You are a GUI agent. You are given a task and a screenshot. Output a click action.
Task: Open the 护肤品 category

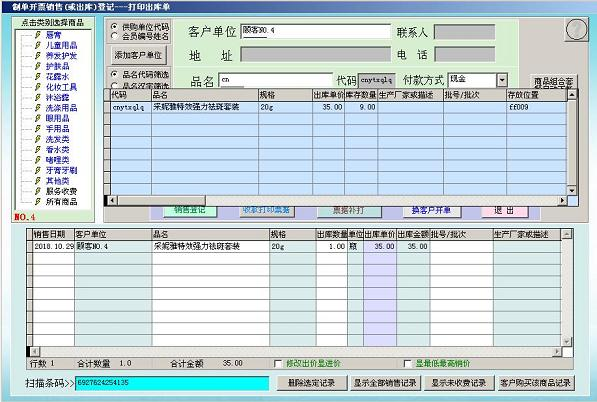[57, 66]
